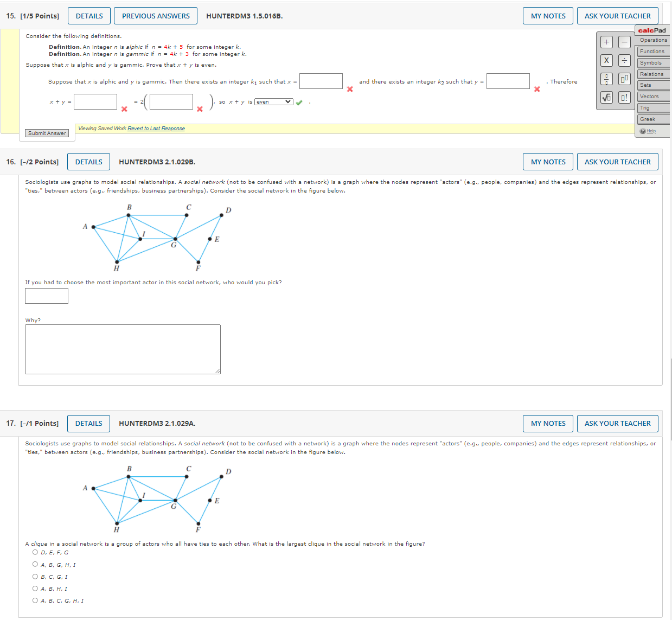
Task: Switch to Symbols tab in calcPad
Action: click(653, 63)
